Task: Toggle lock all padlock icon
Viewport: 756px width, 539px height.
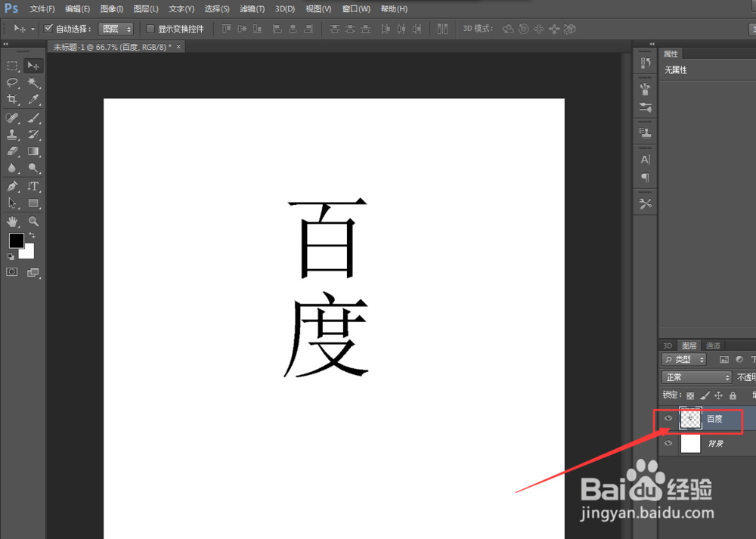Action: tap(733, 396)
